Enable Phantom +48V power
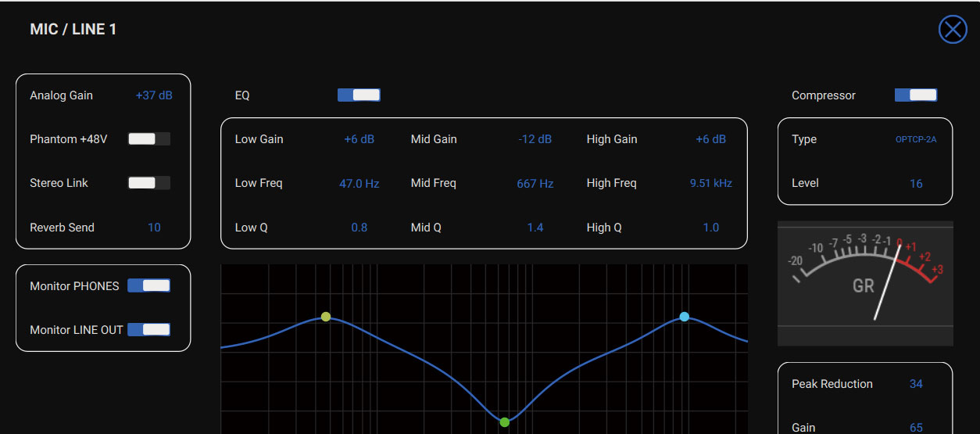 [x=148, y=139]
